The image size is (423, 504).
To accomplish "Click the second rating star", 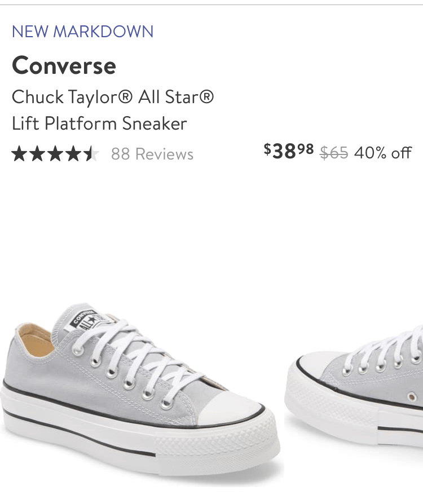I will pos(37,154).
